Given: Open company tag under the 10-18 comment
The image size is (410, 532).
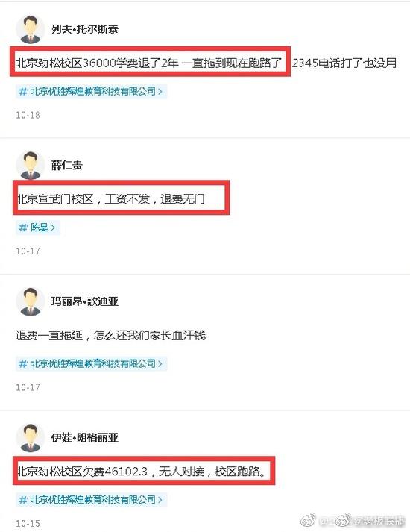Looking at the screenshot, I should [x=91, y=91].
